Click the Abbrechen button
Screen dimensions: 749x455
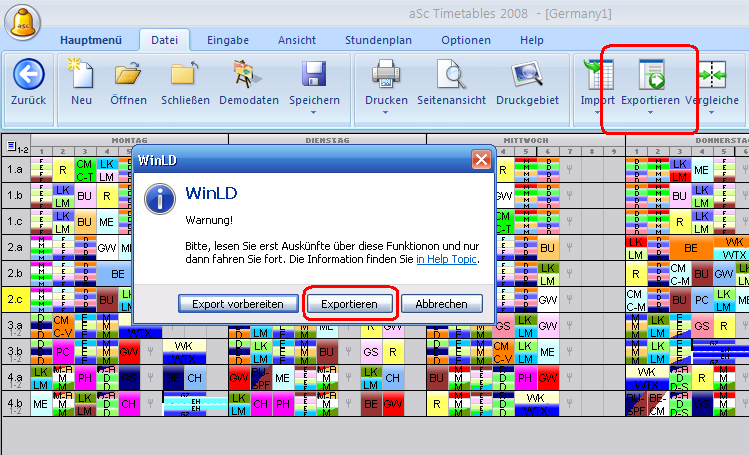click(x=441, y=304)
